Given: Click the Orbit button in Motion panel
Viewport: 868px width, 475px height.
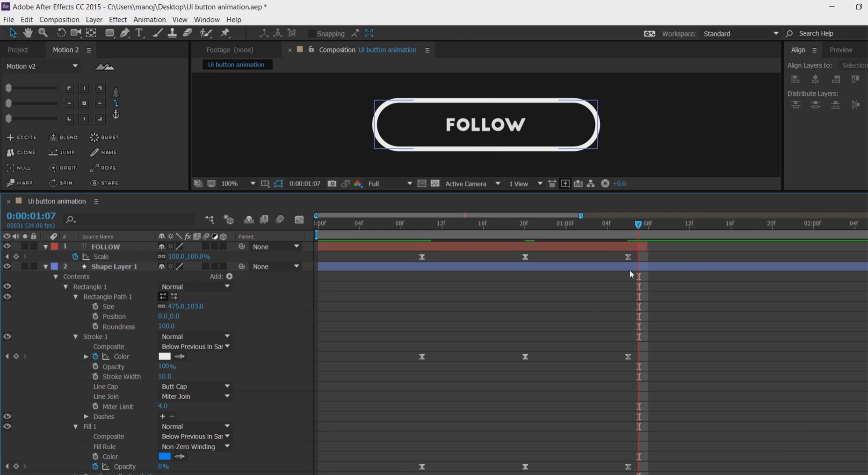Looking at the screenshot, I should pyautogui.click(x=63, y=168).
